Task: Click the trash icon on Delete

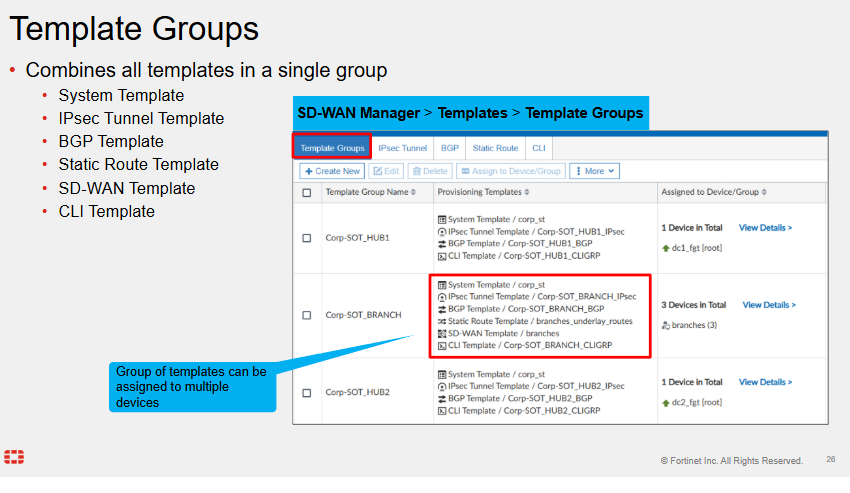Action: click(x=416, y=171)
